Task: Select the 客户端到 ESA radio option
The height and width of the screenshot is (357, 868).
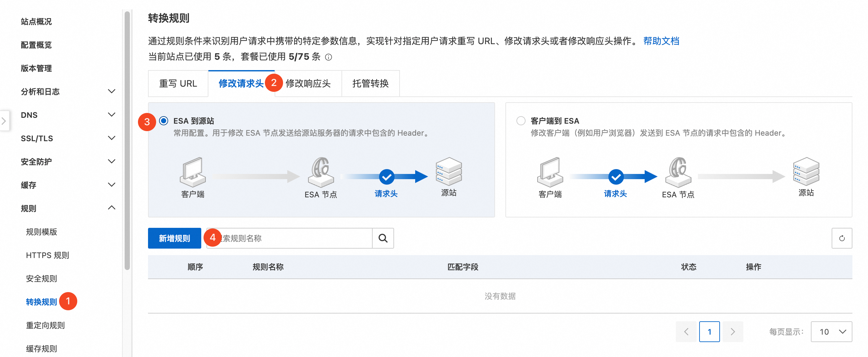Action: [521, 121]
